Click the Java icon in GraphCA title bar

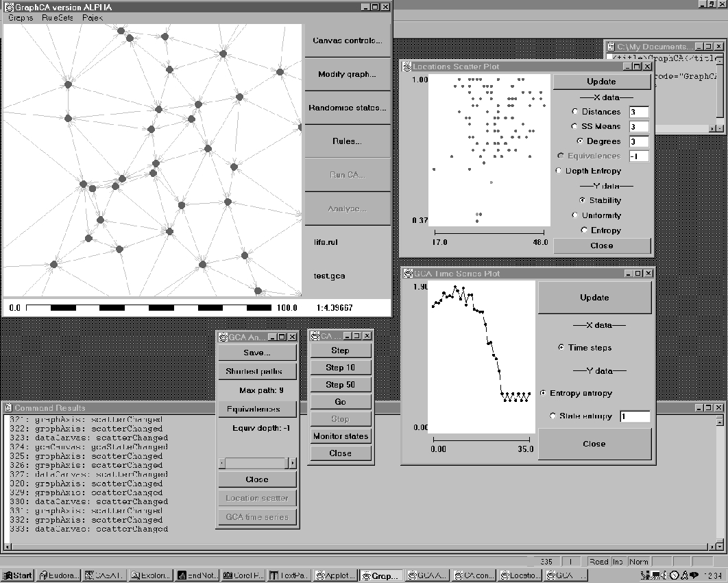[8, 7]
